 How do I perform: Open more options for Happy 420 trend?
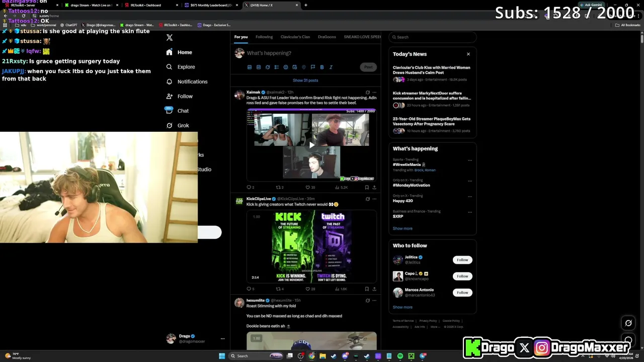pos(470,196)
